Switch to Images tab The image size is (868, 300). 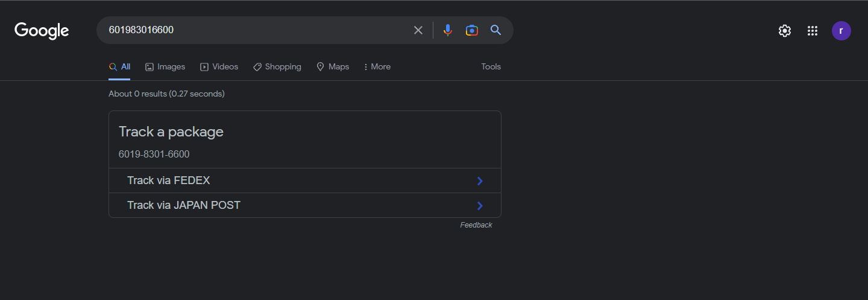click(165, 67)
